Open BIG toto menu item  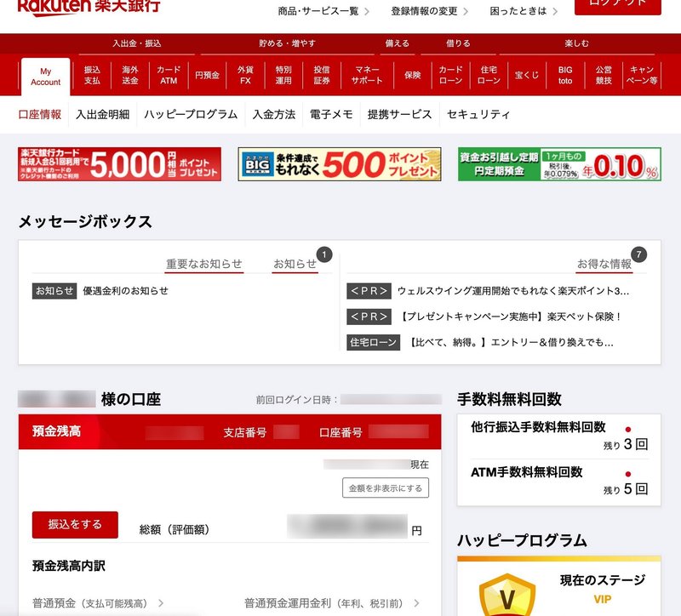[x=565, y=75]
